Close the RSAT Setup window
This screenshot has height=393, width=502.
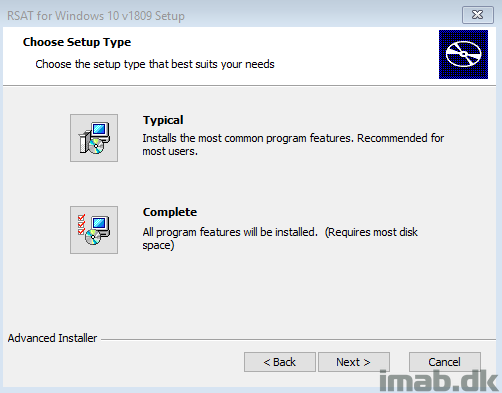(478, 15)
